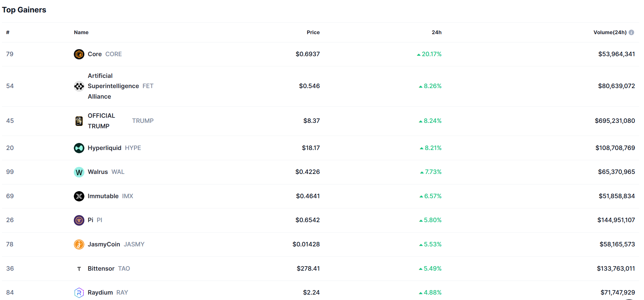Image resolution: width=644 pixels, height=300 pixels.
Task: Click the Immutable logo icon
Action: click(x=79, y=196)
